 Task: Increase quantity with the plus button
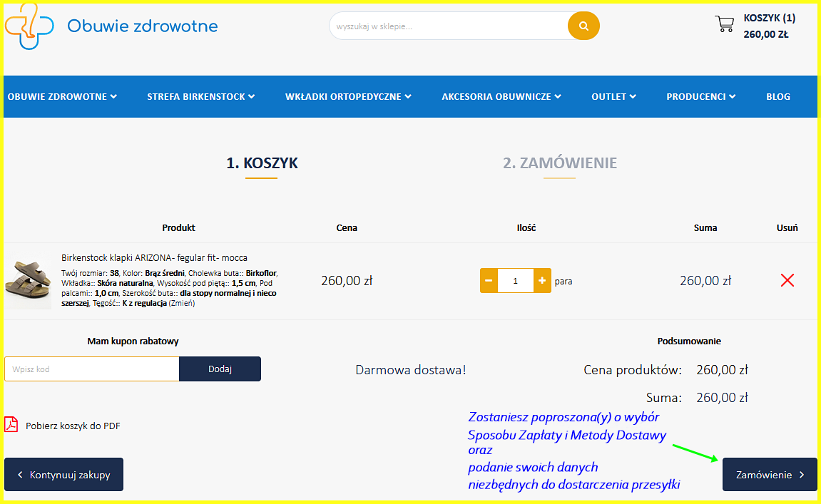542,281
